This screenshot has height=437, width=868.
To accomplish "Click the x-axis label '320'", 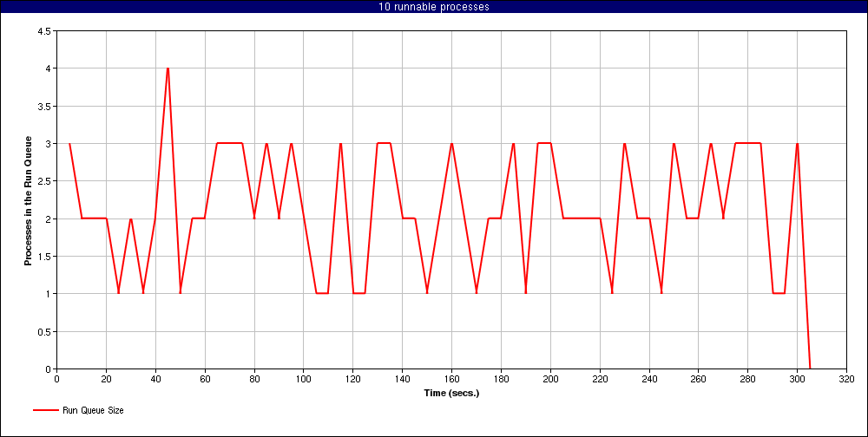I will click(846, 379).
